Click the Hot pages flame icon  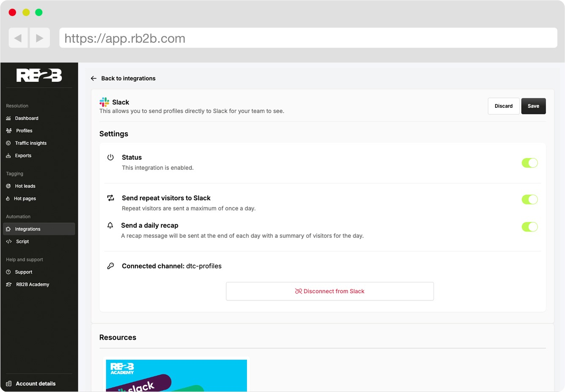pos(8,199)
